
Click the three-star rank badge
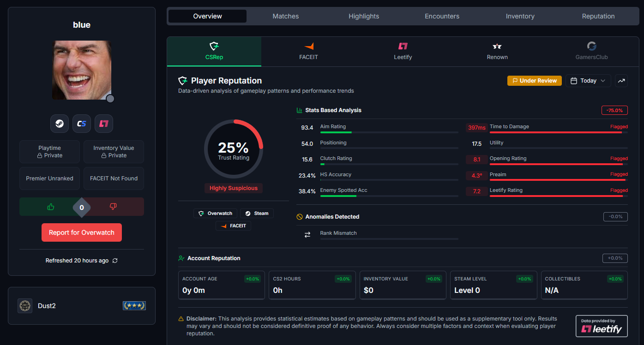pos(134,306)
